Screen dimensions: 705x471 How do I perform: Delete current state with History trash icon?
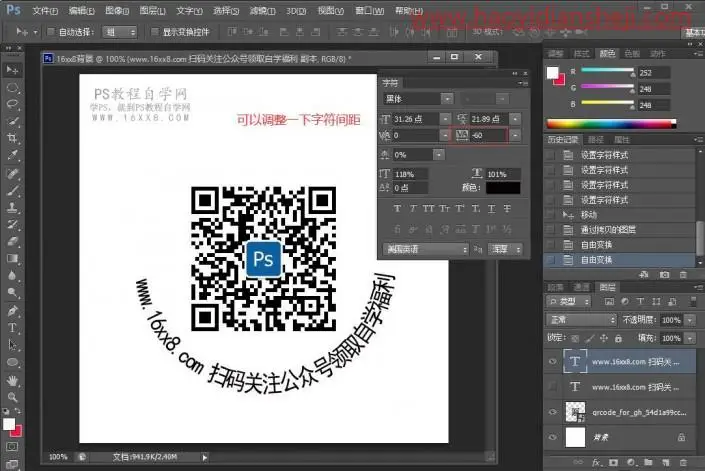(x=683, y=275)
